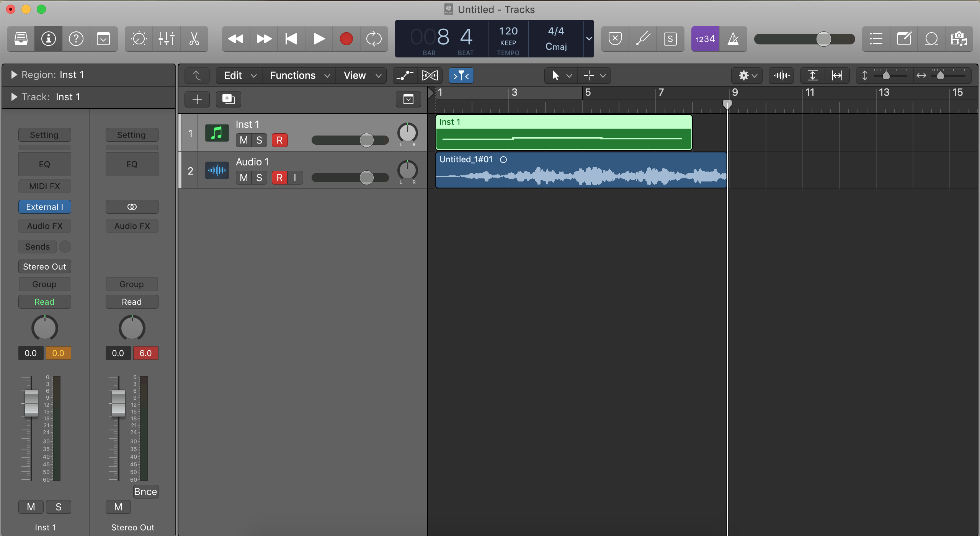This screenshot has width=980, height=536.
Task: Start playback with Play button
Action: pyautogui.click(x=319, y=39)
